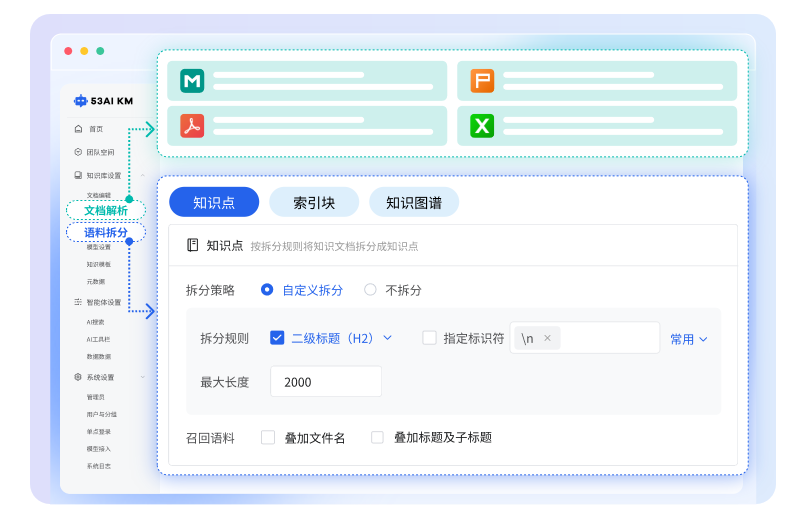The height and width of the screenshot is (520, 805).
Task: Click the red PDF file icon
Action: click(x=192, y=126)
